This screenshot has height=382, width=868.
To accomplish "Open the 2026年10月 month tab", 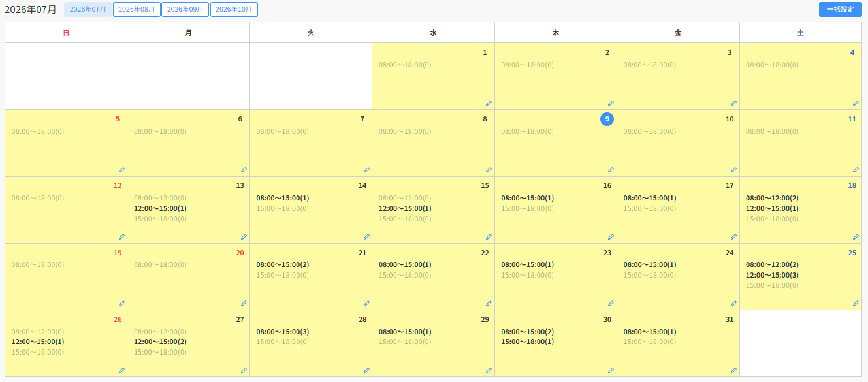I will pyautogui.click(x=234, y=9).
